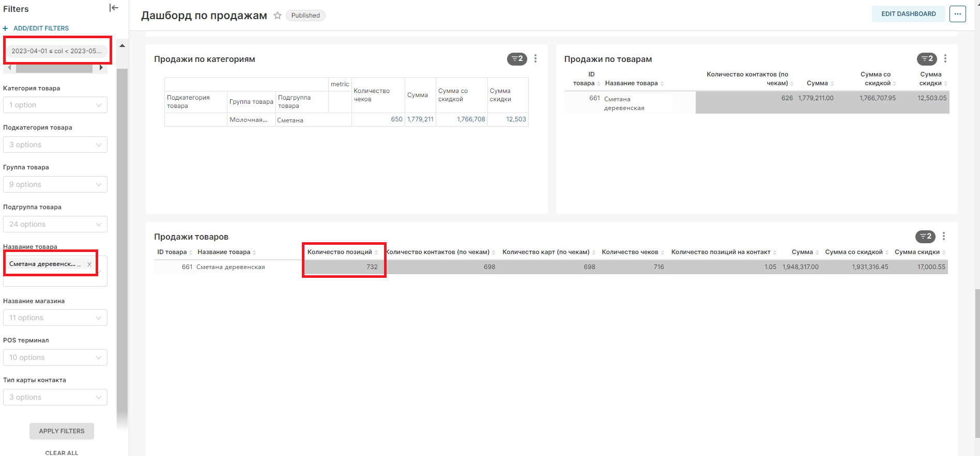
Task: Open the POS терминал options dropdown
Action: tap(55, 358)
